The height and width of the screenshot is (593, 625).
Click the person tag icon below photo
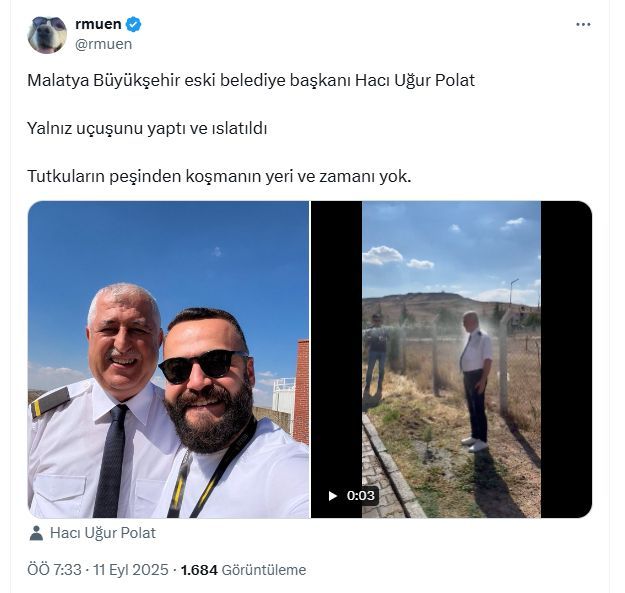point(36,533)
